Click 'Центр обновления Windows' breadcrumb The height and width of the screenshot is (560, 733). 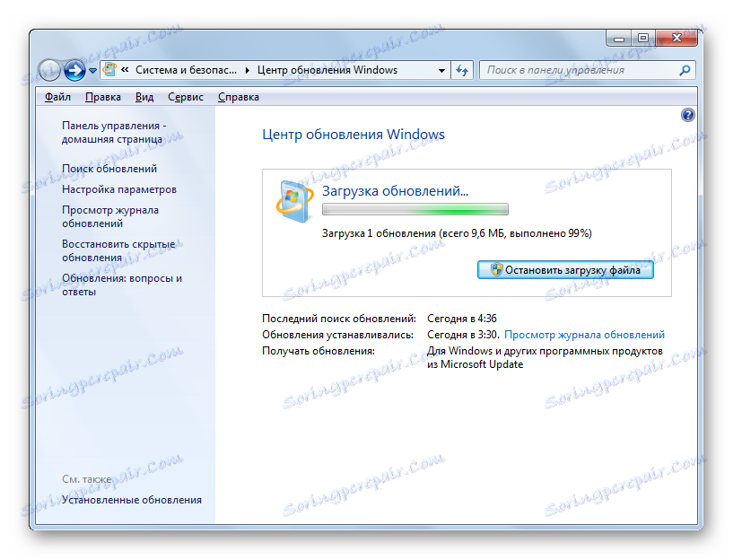click(327, 70)
